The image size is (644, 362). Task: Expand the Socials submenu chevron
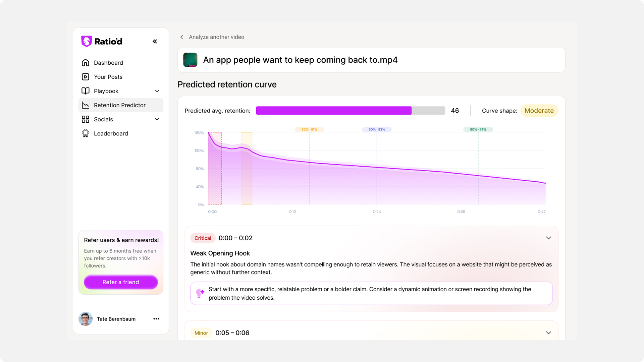pos(157,119)
